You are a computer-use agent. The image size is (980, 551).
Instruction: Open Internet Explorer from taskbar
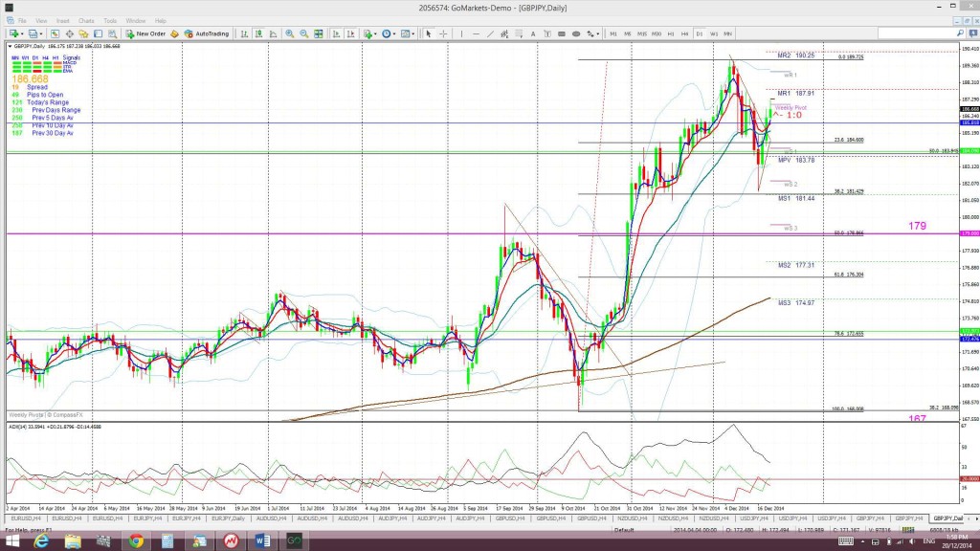point(41,541)
